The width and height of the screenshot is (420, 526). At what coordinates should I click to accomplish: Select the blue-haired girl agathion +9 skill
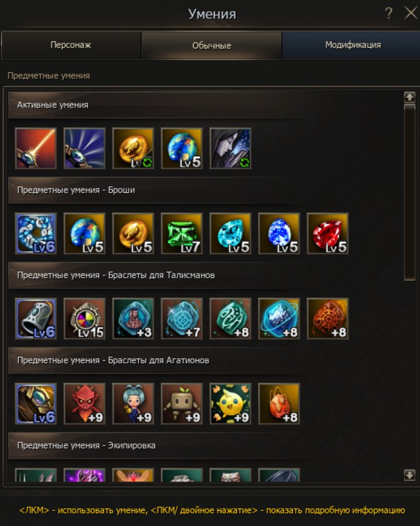tap(133, 404)
